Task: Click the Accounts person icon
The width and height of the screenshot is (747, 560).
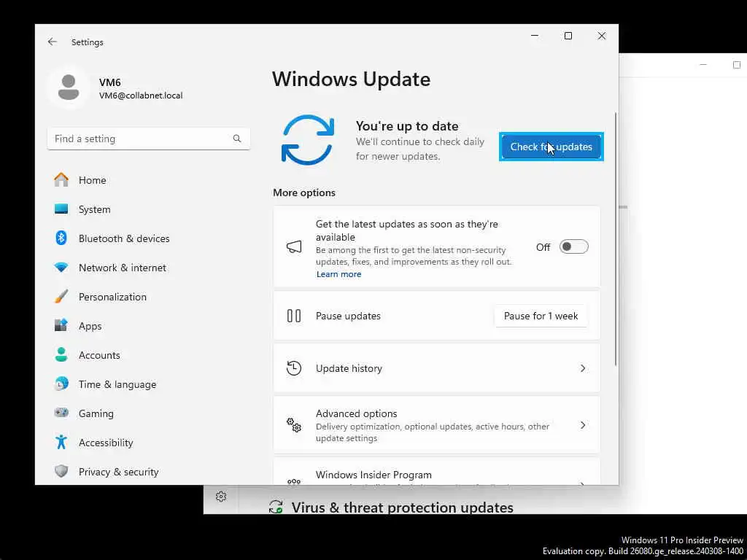Action: coord(61,355)
